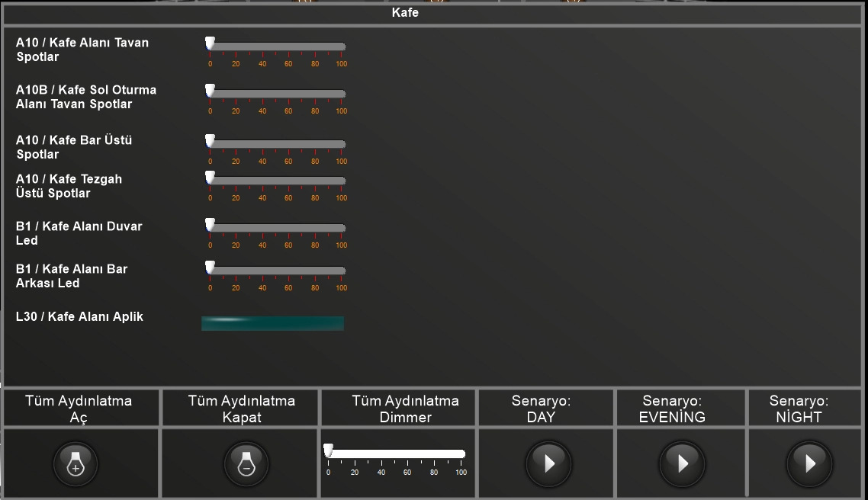Set Kafe Alanı Duvar Led slider to 60

(289, 228)
